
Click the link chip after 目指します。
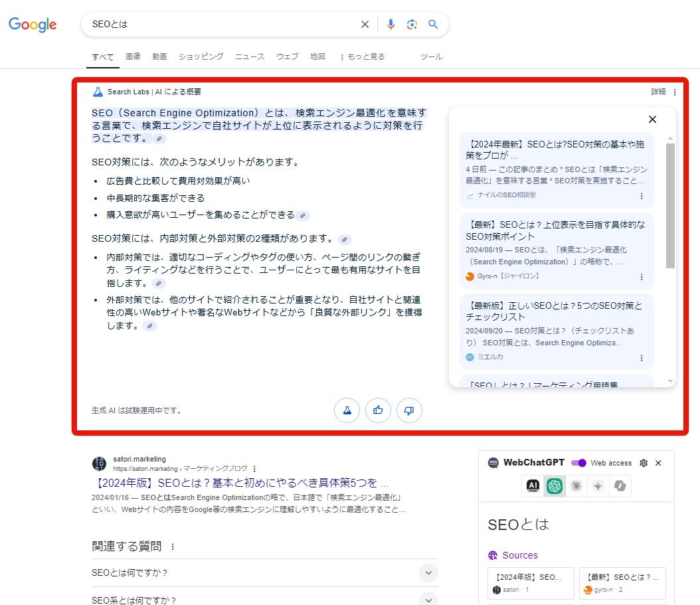[x=159, y=284]
